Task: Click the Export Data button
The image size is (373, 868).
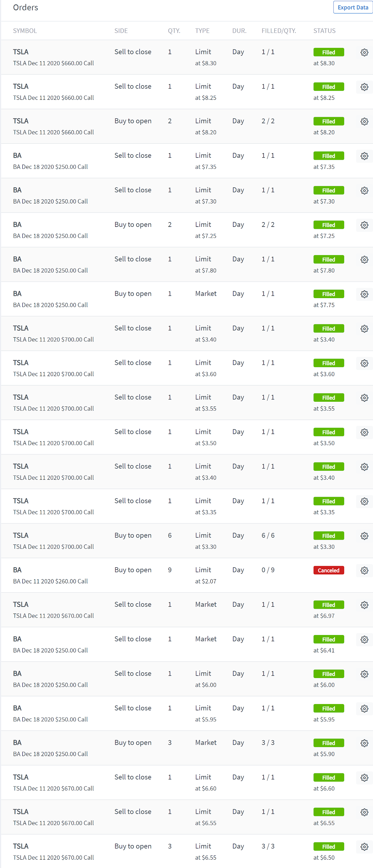Action: [x=352, y=7]
